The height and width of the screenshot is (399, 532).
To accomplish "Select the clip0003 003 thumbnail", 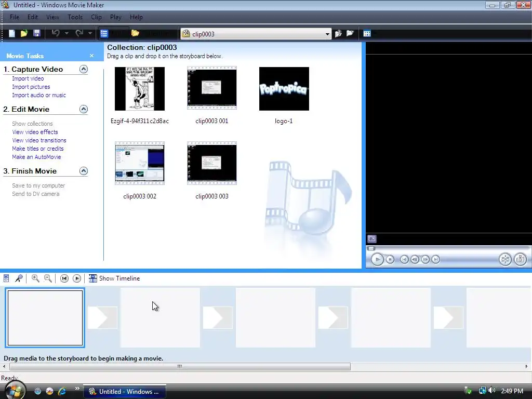I will coord(212,163).
